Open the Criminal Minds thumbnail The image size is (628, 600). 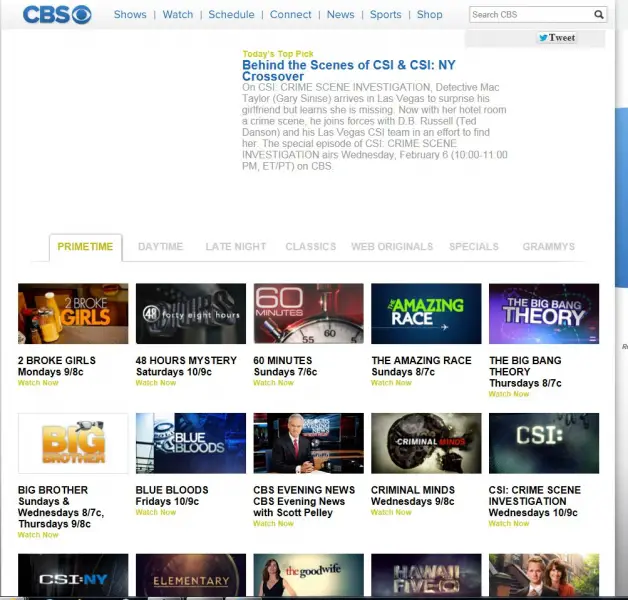point(426,443)
